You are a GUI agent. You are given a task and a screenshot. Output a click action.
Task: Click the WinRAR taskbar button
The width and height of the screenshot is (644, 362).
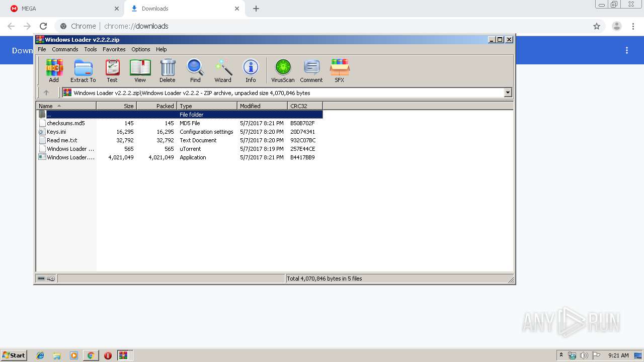pos(124,355)
